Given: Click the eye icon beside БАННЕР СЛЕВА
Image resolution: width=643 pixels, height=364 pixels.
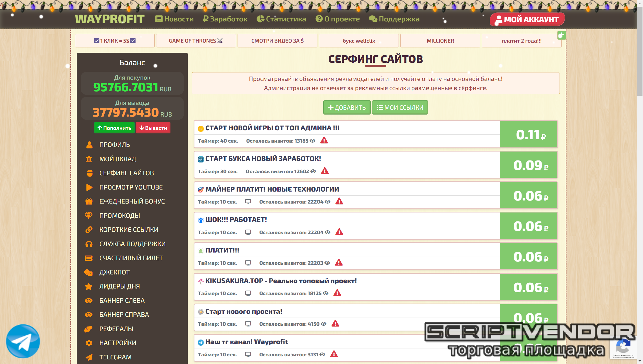Looking at the screenshot, I should [89, 300].
